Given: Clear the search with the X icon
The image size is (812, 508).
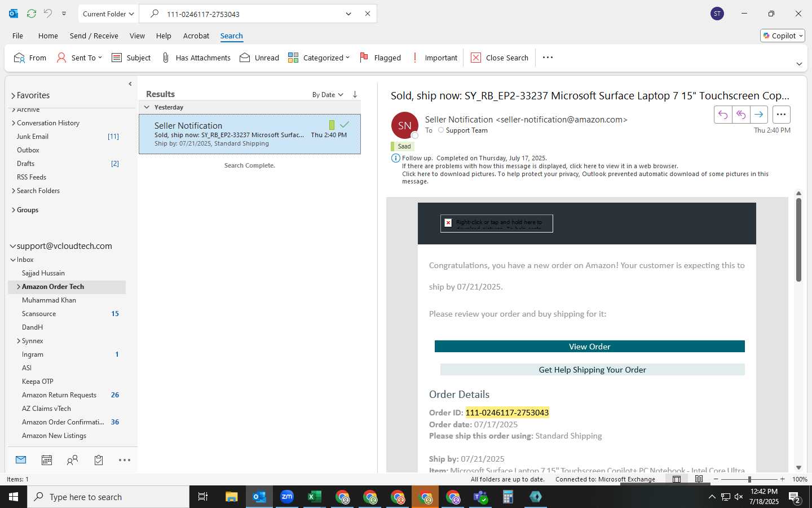Looking at the screenshot, I should pyautogui.click(x=368, y=14).
